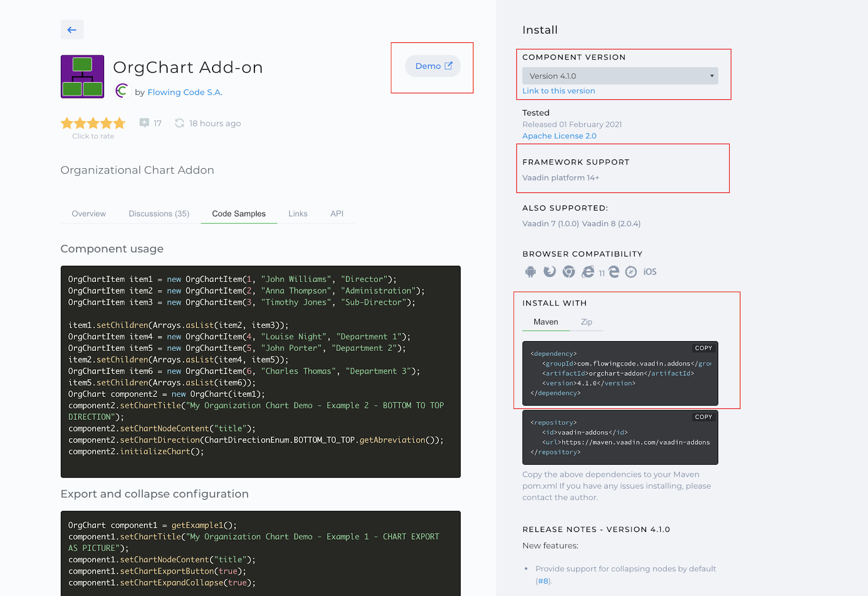
Task: Click the dependency XML code box
Action: [620, 373]
